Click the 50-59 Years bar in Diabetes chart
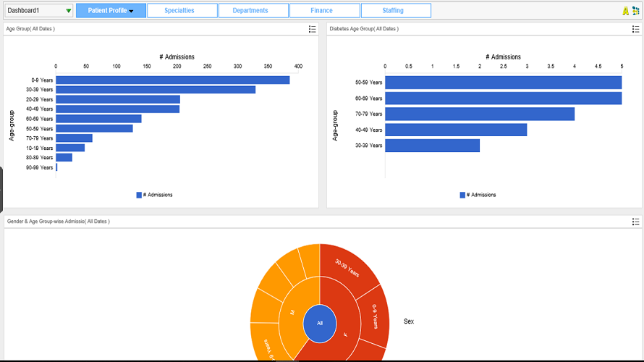The image size is (644, 362). point(503,83)
